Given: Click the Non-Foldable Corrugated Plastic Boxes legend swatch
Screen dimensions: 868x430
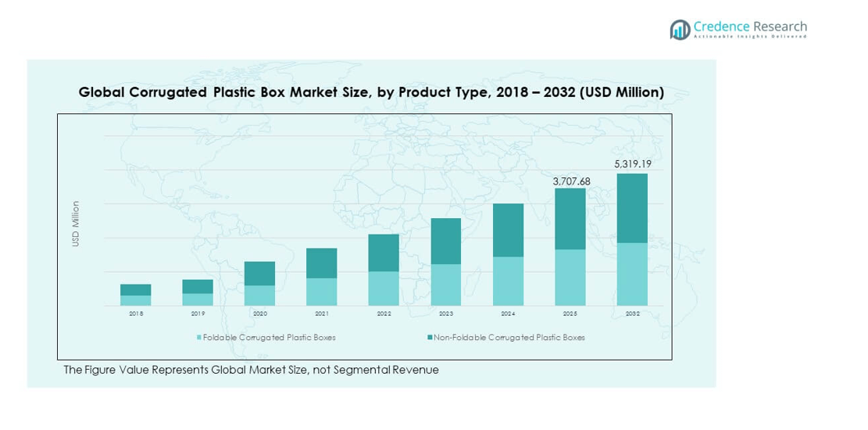Looking at the screenshot, I should point(430,338).
